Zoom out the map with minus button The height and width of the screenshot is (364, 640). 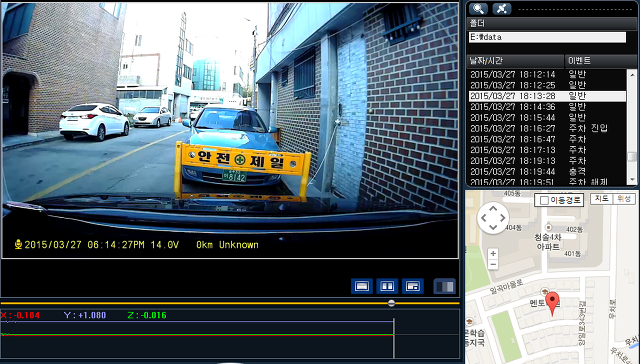point(493,264)
